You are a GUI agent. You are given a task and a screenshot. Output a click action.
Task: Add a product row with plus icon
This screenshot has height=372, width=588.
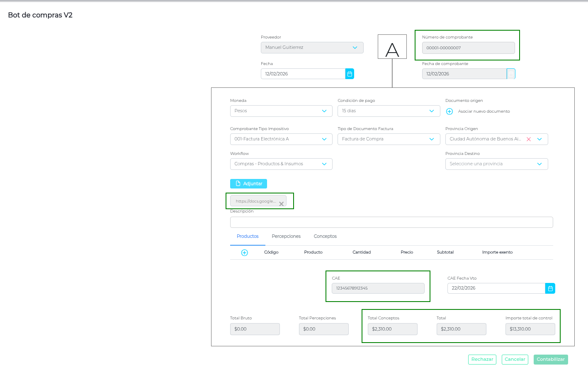245,253
